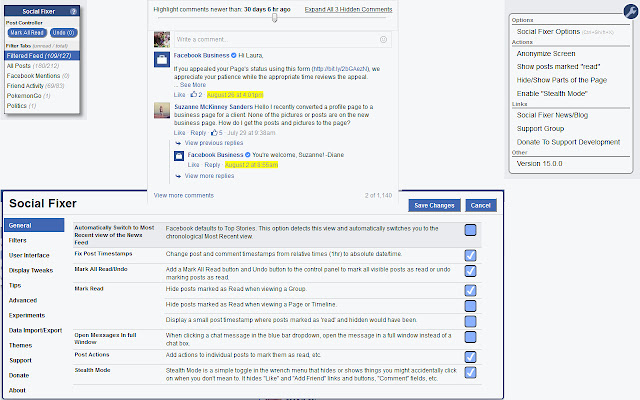Toggle display small post timestamp checkbox
Viewport: 640px width, 400px height.
click(470, 321)
